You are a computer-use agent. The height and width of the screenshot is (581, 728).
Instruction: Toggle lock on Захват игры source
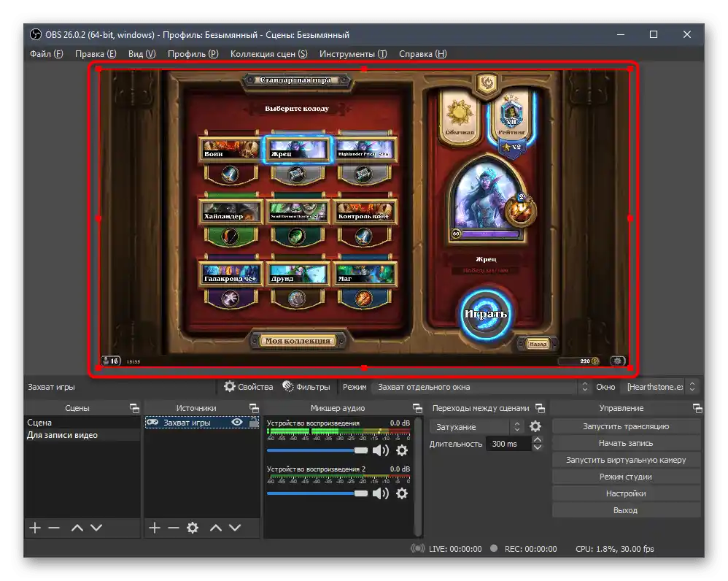[254, 422]
